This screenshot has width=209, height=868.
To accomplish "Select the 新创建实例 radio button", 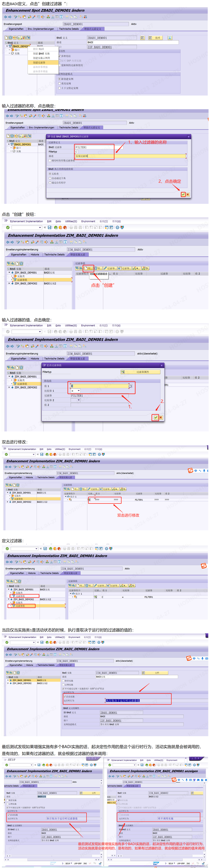I will (60, 79).
